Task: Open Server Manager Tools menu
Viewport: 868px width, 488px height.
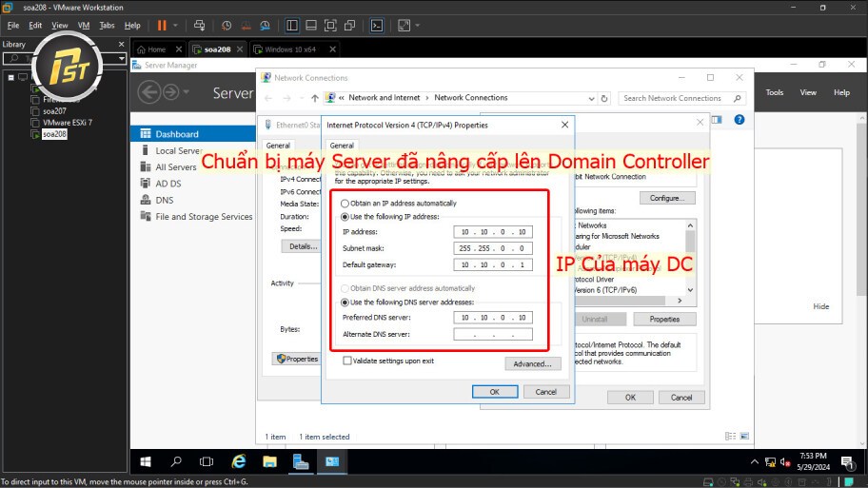Action: coord(775,92)
